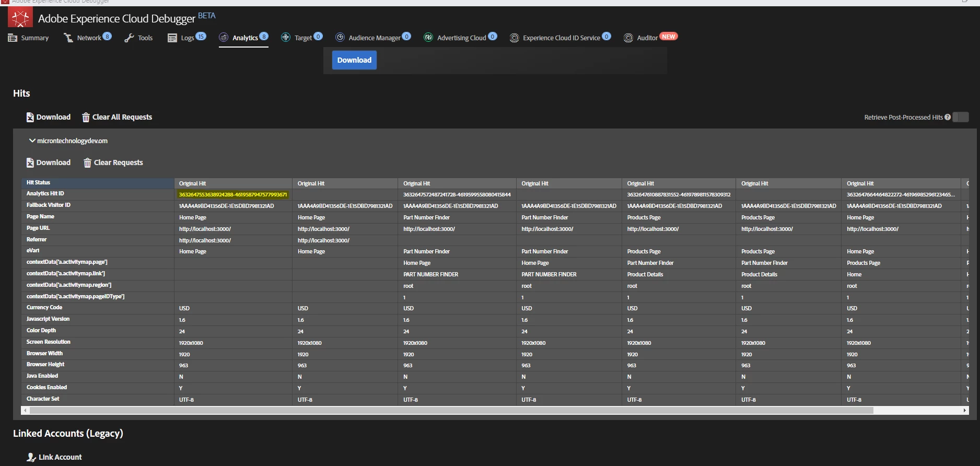Click the Browser Height row label

pos(45,364)
